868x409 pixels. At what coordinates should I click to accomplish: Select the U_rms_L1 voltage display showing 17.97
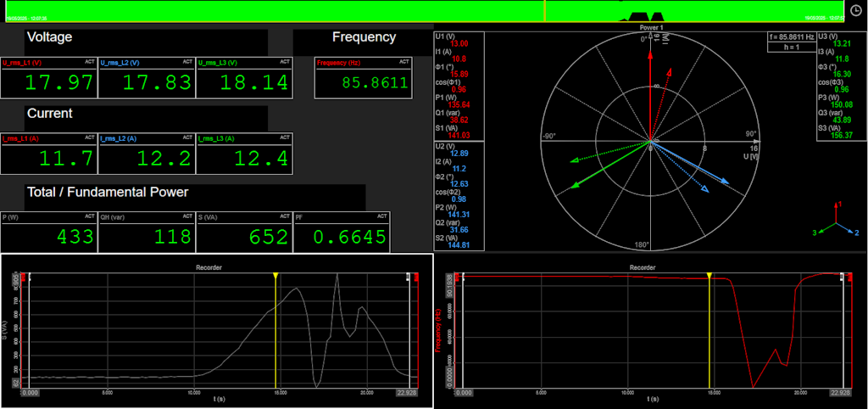click(x=49, y=77)
